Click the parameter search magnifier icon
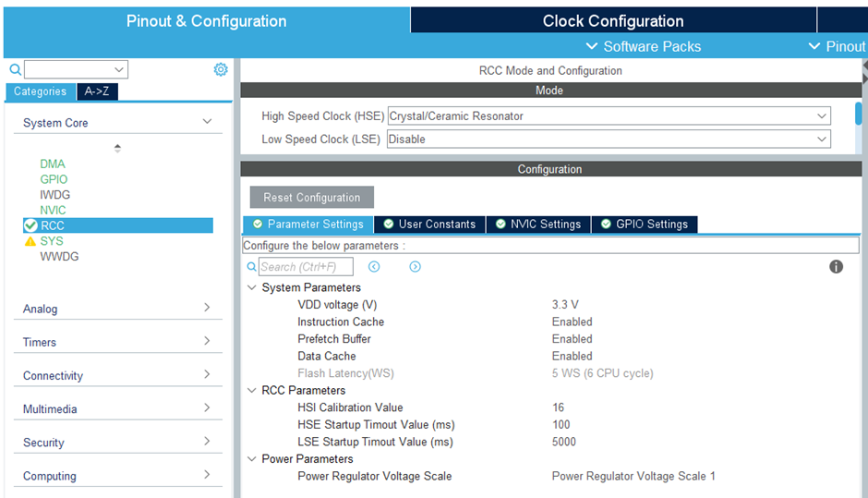868x498 pixels. point(251,267)
